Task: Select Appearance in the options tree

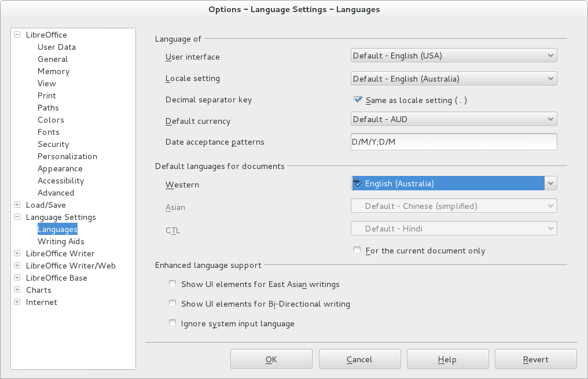Action: point(60,169)
